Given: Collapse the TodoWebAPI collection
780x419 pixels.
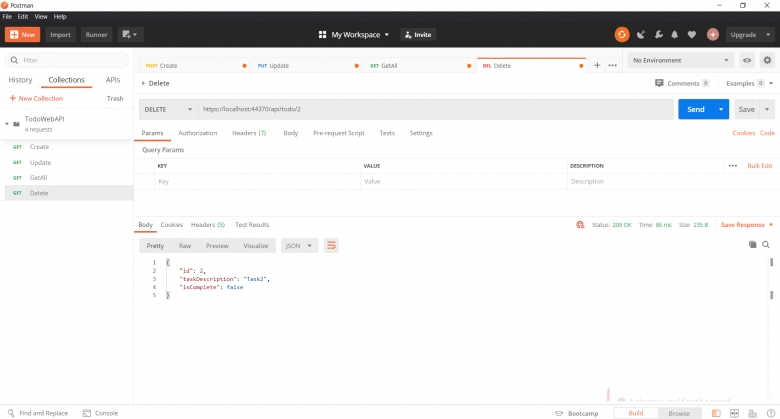Looking at the screenshot, I should point(7,124).
